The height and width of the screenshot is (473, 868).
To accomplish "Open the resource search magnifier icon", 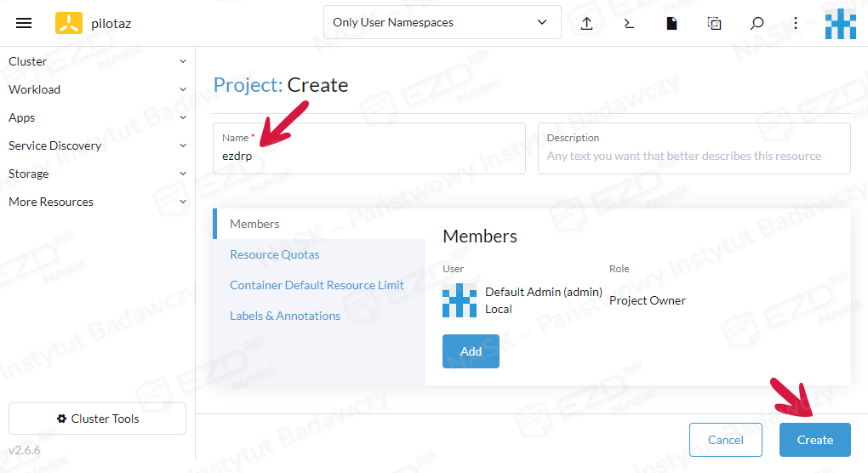I will point(757,23).
